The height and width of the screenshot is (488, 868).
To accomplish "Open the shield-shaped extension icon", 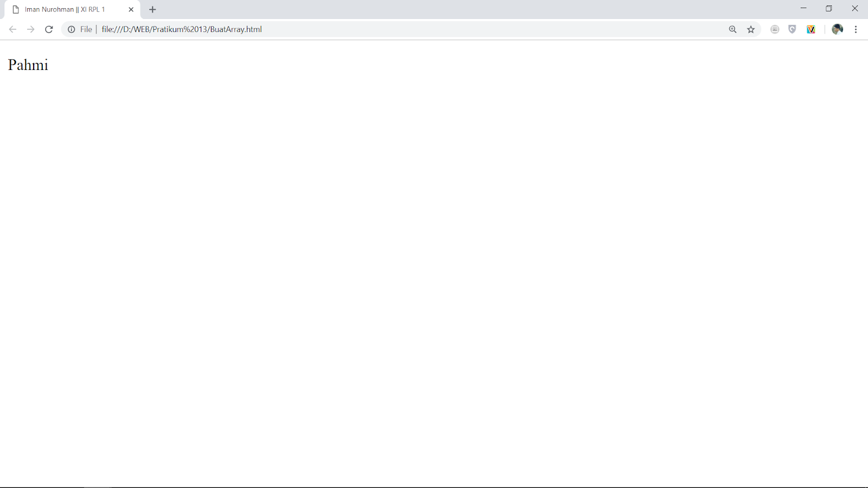I will [792, 29].
